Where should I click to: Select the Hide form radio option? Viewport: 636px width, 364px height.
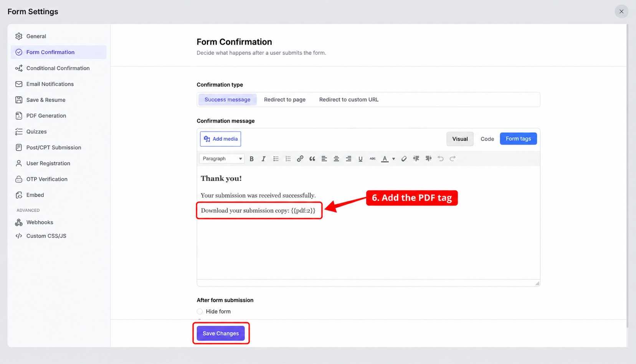(200, 311)
